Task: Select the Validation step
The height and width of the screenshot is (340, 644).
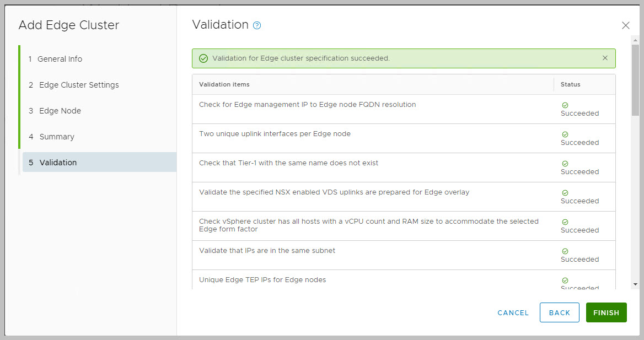Action: point(58,163)
